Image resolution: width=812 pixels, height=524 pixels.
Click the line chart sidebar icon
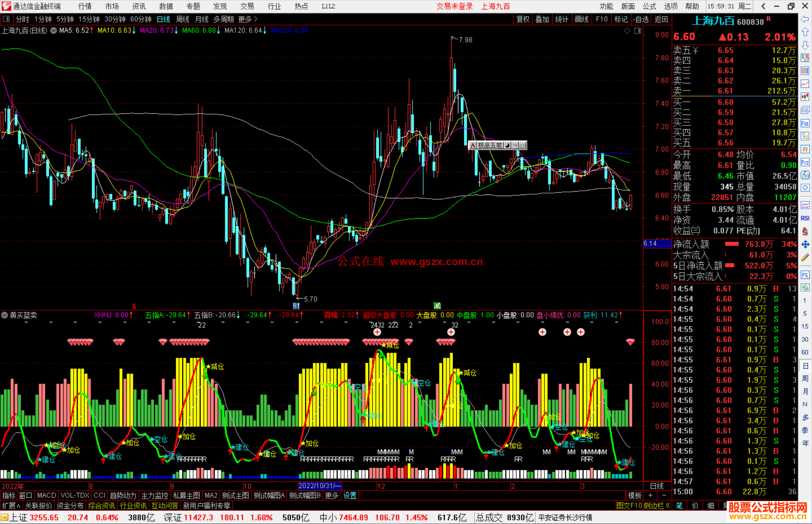[x=805, y=84]
